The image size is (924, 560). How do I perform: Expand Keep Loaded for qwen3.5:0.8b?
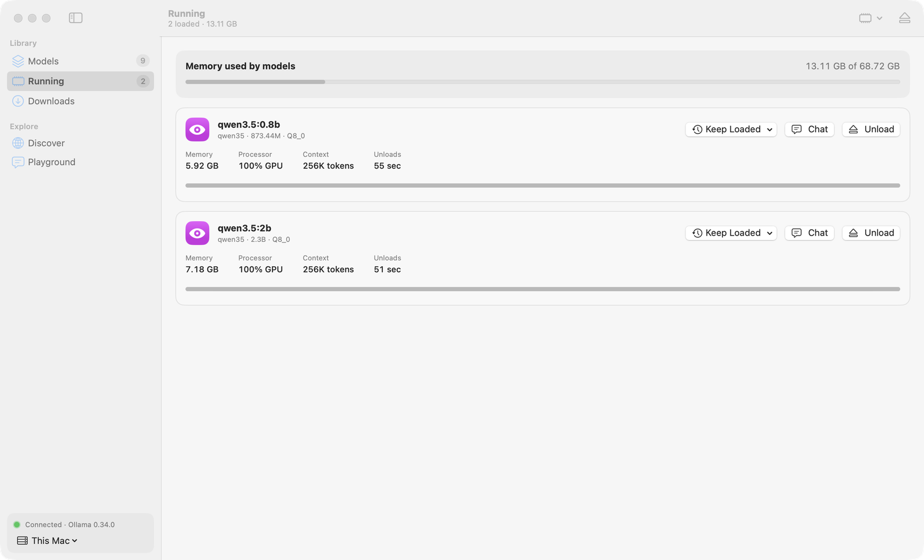tap(731, 129)
